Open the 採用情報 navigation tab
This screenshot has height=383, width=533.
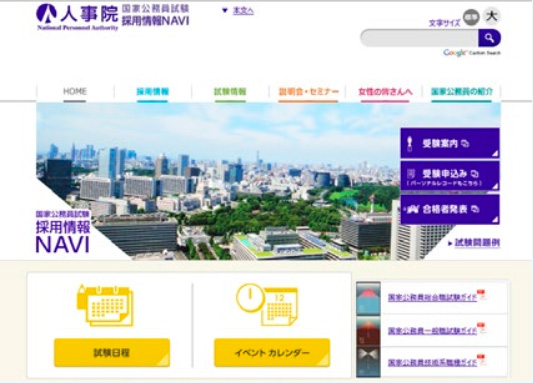click(152, 92)
